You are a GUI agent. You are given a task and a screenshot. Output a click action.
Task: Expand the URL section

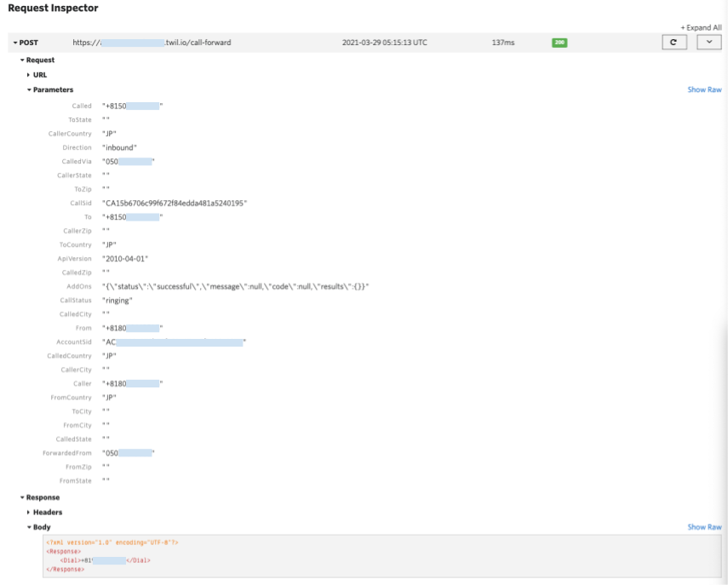point(37,75)
